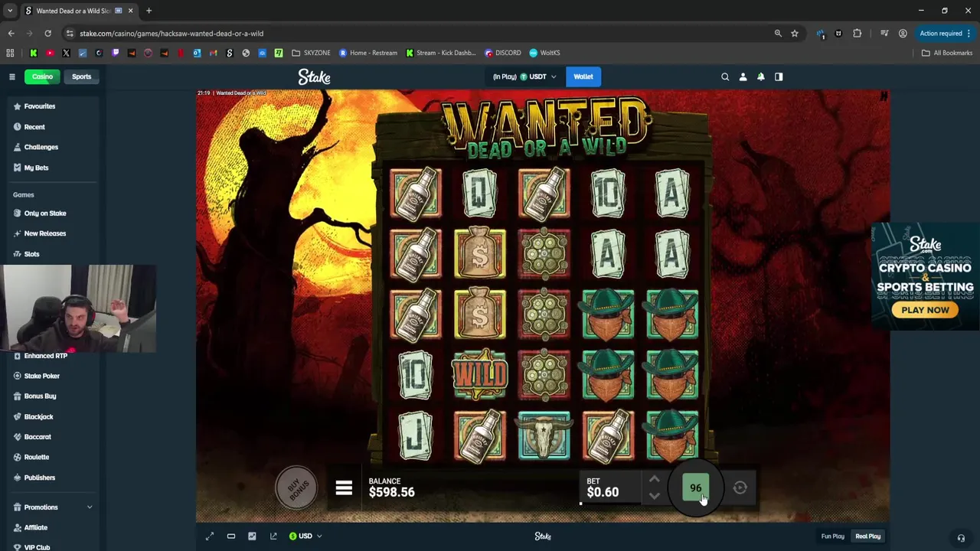Open the slot game hamburger menu
Screen dimensions: 980x551
[344, 487]
